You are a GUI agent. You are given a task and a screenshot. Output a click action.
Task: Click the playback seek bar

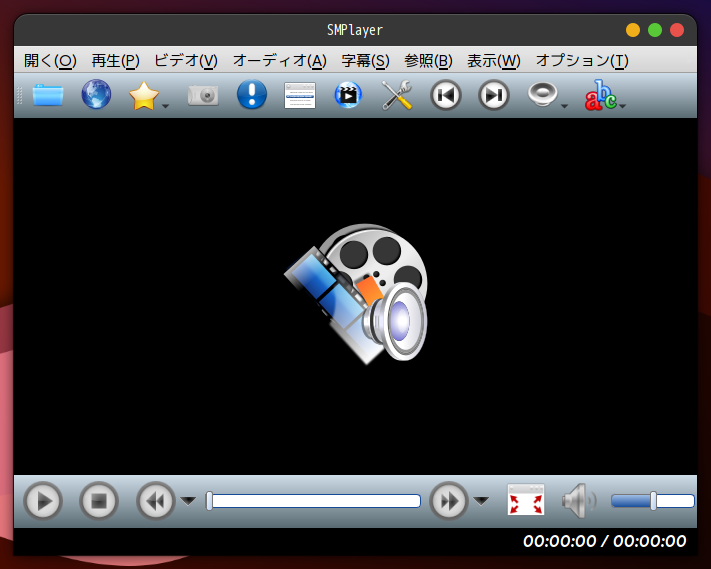coord(313,501)
